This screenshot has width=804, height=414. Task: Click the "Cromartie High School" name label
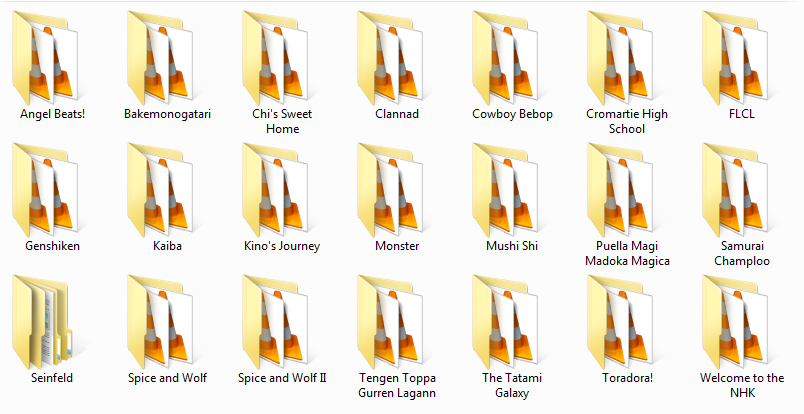[627, 121]
